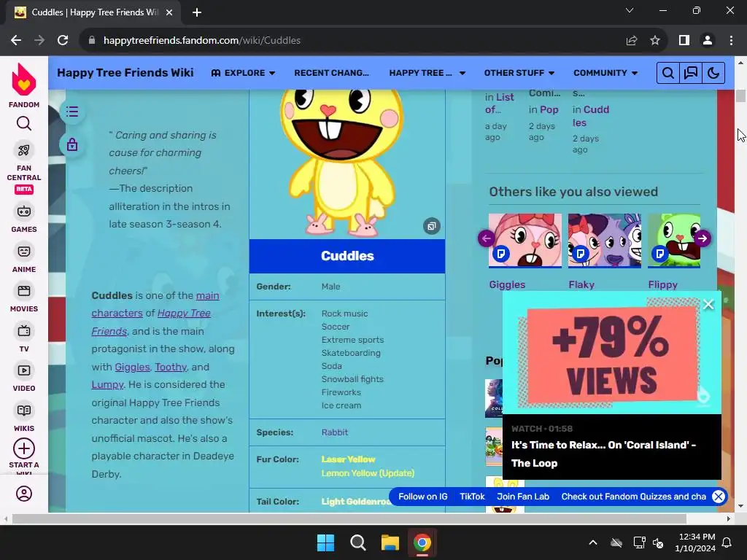Screen dimensions: 747x560
Task: Expand Happy Tree menu dropdown
Action: [427, 73]
